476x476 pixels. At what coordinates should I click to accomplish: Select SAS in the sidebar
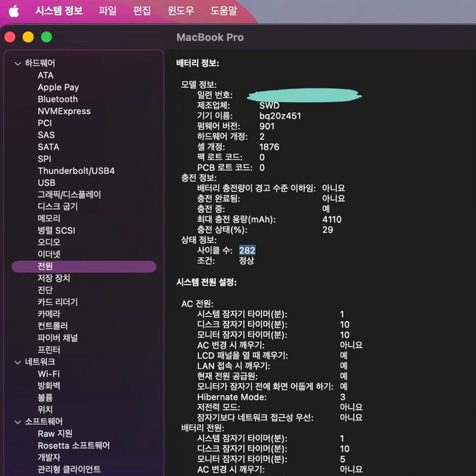click(x=46, y=135)
